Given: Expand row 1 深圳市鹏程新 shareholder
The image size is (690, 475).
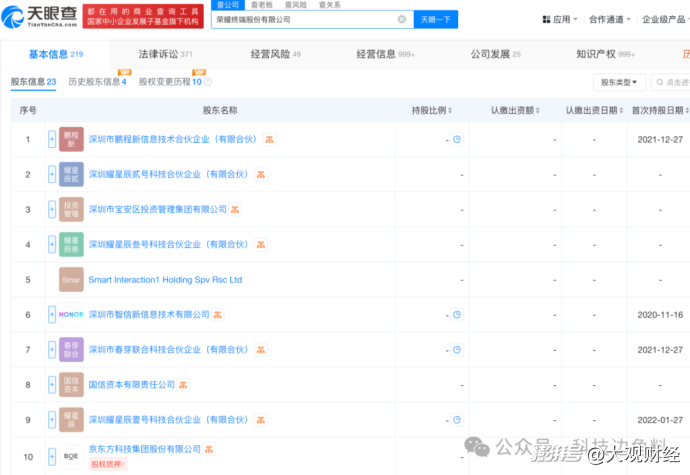Looking at the screenshot, I should [52, 139].
